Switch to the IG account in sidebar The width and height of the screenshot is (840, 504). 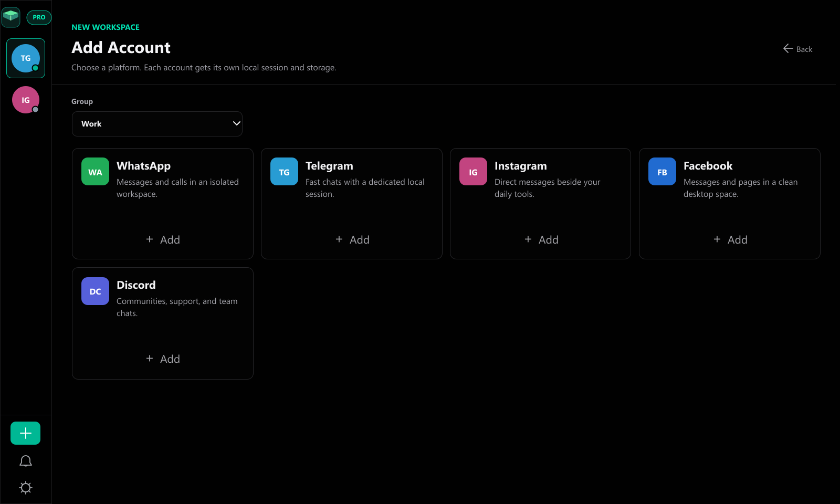pos(26,100)
